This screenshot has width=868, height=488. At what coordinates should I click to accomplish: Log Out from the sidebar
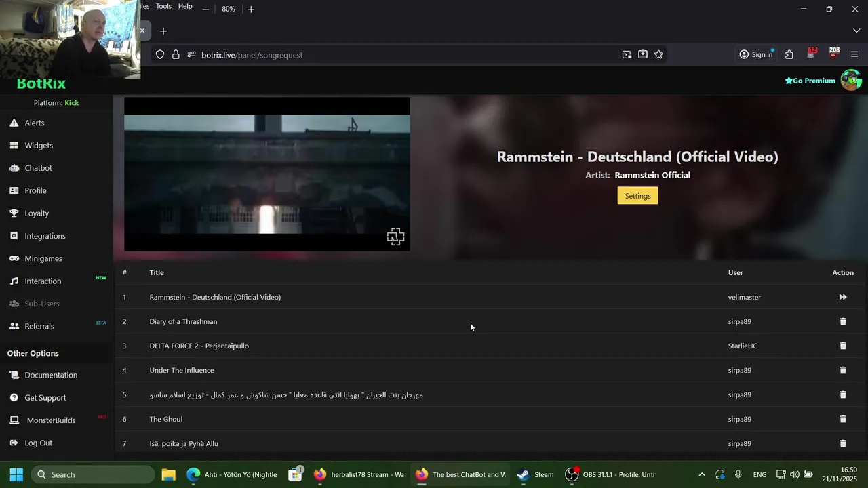(38, 443)
